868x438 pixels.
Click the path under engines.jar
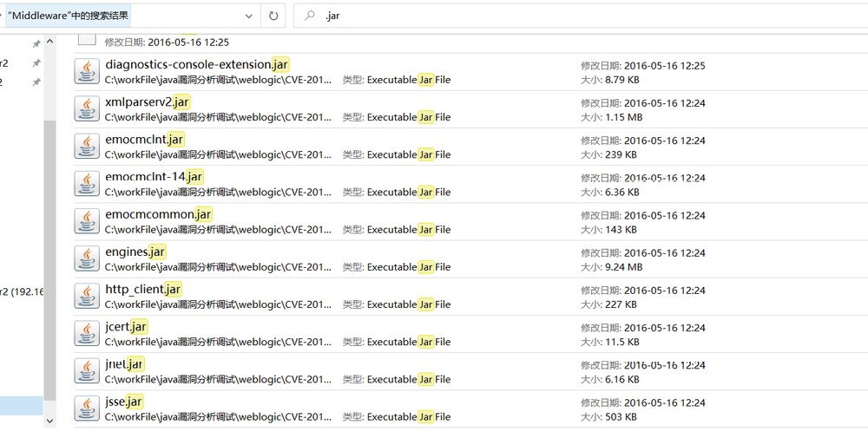click(219, 267)
